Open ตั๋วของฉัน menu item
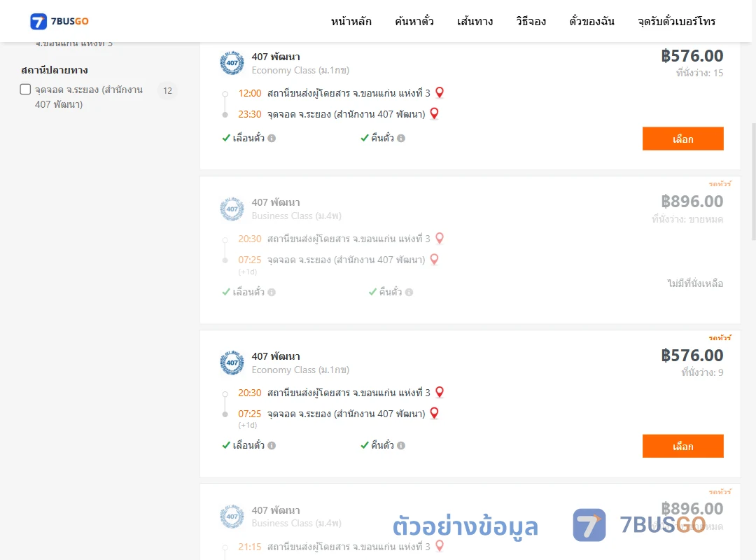 pyautogui.click(x=591, y=21)
